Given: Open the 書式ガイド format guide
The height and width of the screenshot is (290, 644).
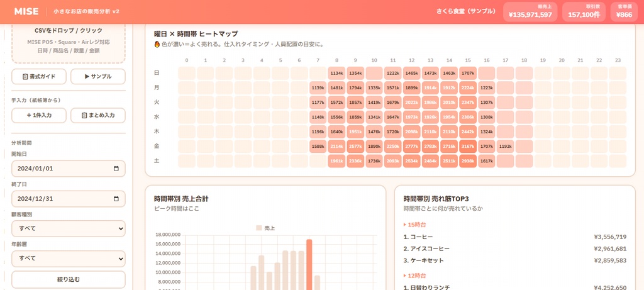Looking at the screenshot, I should point(39,76).
